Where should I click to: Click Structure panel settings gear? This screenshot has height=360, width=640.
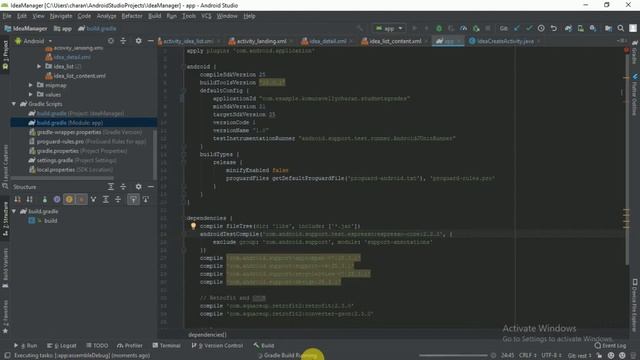(138, 187)
